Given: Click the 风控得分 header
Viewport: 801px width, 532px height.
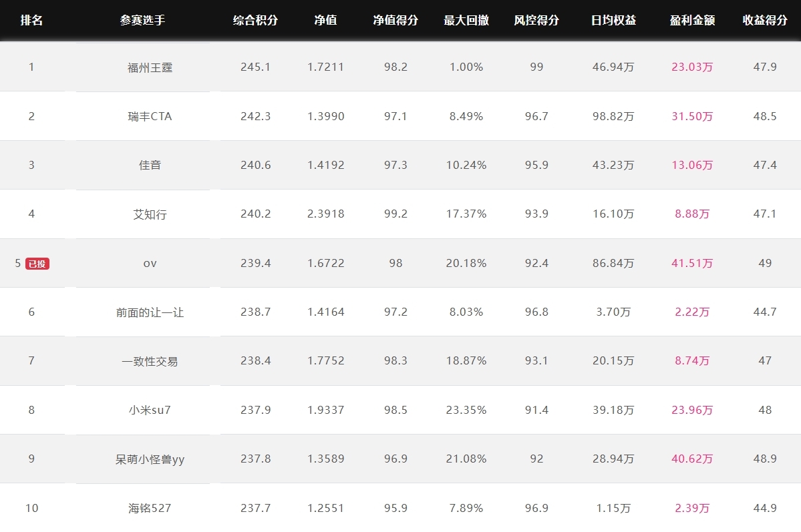Looking at the screenshot, I should (536, 21).
